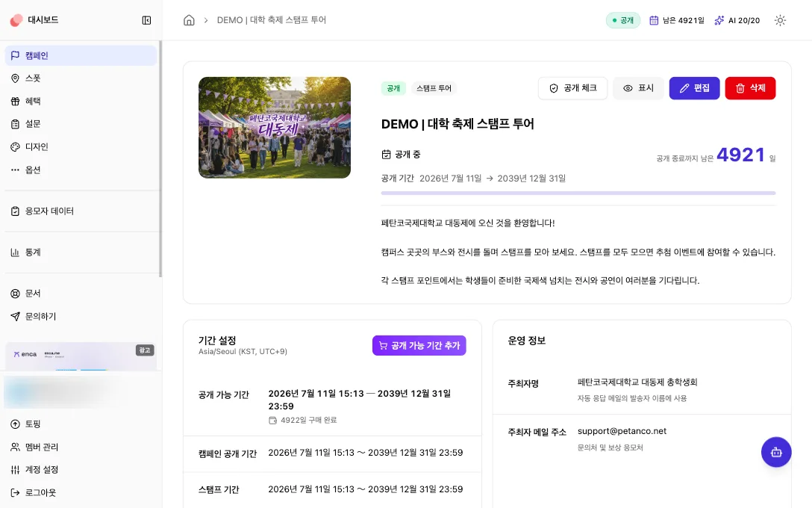Open the chatbot floating button
This screenshot has height=508, width=812.
pos(775,452)
